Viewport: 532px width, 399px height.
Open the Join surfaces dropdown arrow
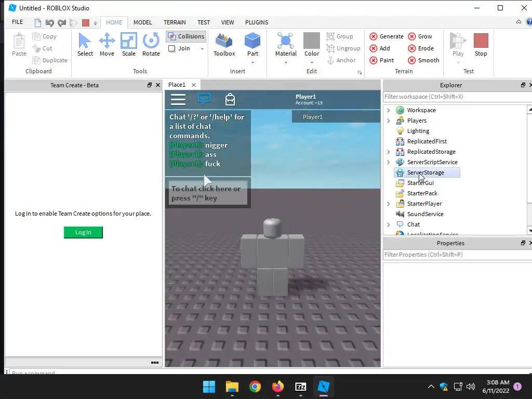202,49
